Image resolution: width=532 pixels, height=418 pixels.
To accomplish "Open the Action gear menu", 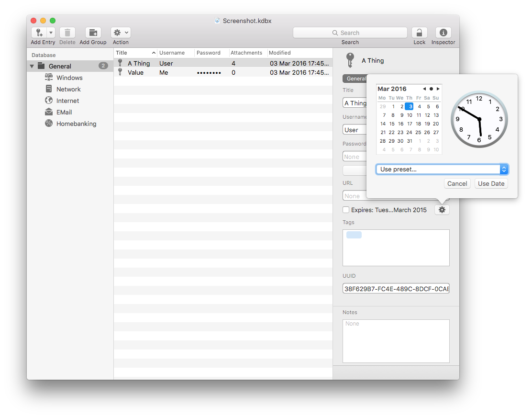I will coord(121,33).
